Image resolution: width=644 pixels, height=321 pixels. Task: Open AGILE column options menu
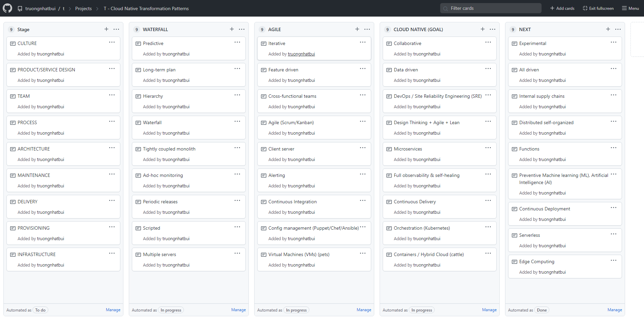point(367,29)
